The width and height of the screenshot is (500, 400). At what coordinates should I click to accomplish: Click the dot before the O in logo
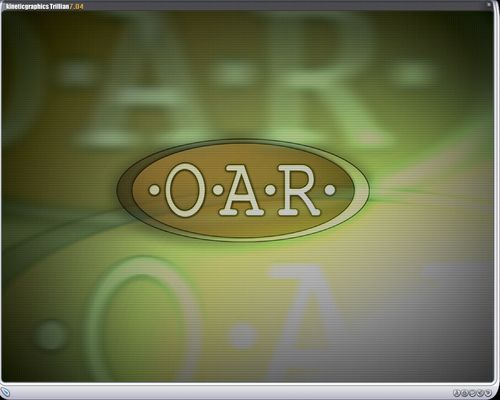154,191
